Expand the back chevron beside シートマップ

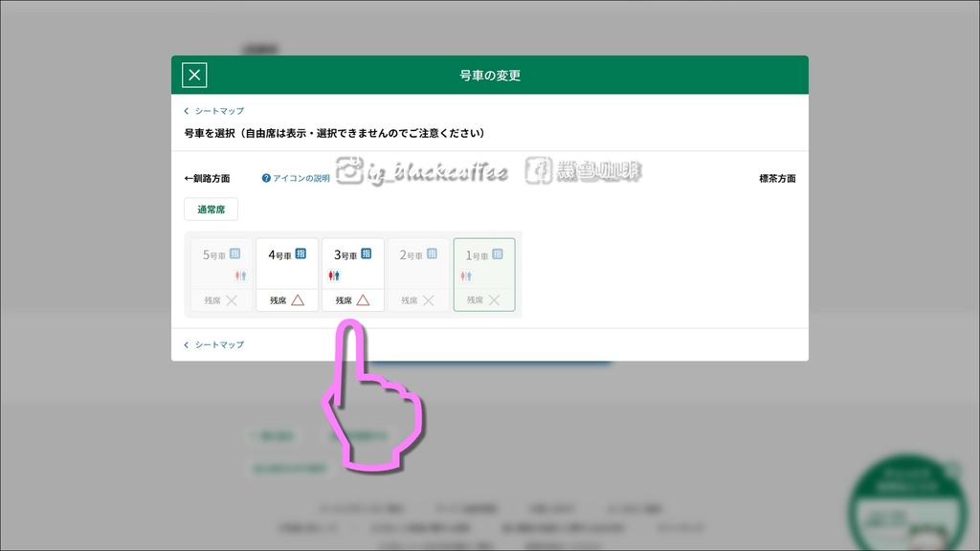[x=188, y=111]
